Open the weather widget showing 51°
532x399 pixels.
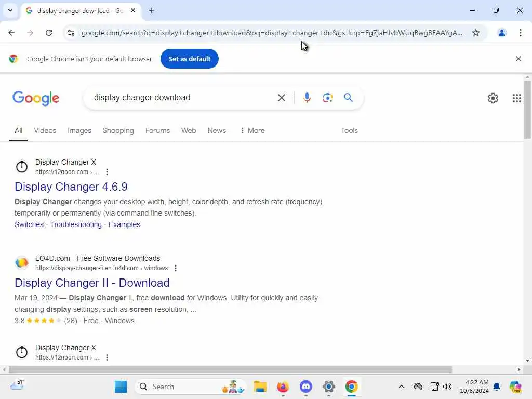pos(17,385)
